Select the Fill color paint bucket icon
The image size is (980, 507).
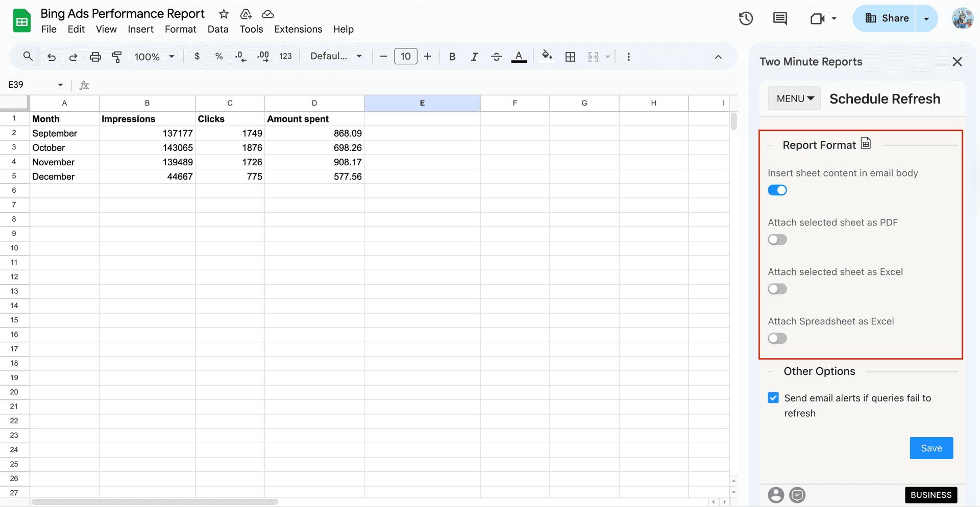(546, 56)
